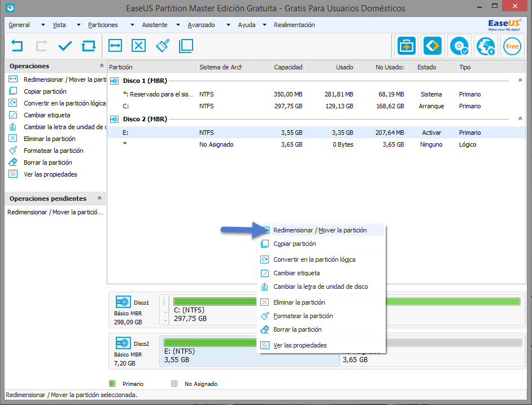
Task: Choose Borrar la partición in context menu
Action: click(322, 329)
